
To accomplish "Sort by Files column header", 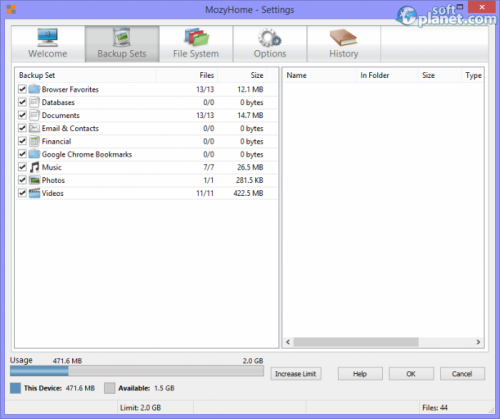I will point(187,75).
